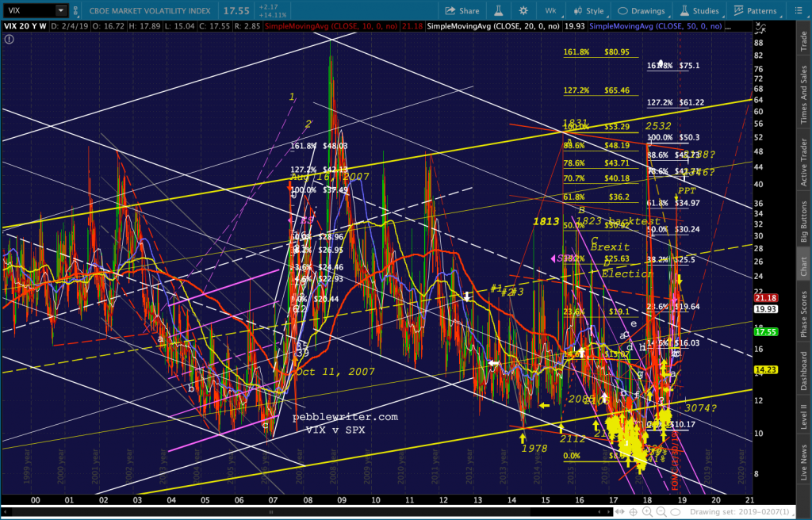Click the Share button

coord(462,11)
